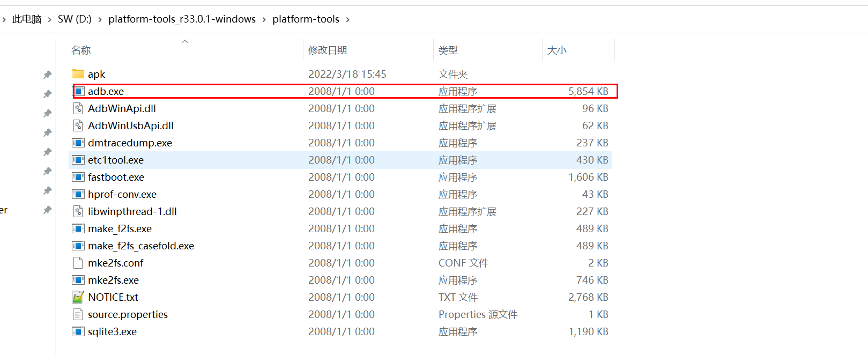Select the AdbWinApi.dll file name

[122, 108]
